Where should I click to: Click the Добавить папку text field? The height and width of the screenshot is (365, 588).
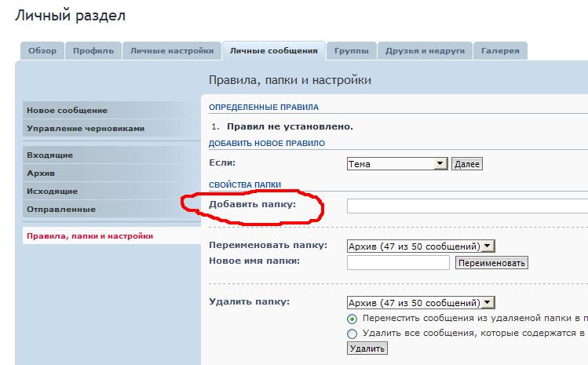[467, 206]
